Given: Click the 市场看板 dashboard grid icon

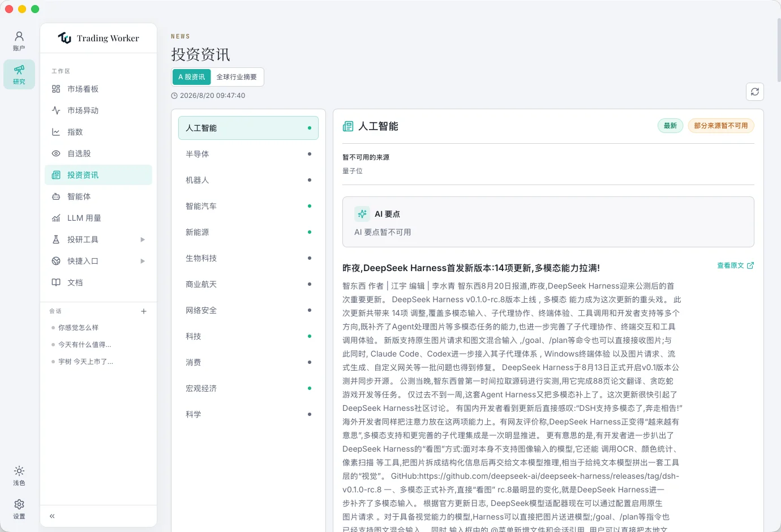Looking at the screenshot, I should [x=56, y=89].
